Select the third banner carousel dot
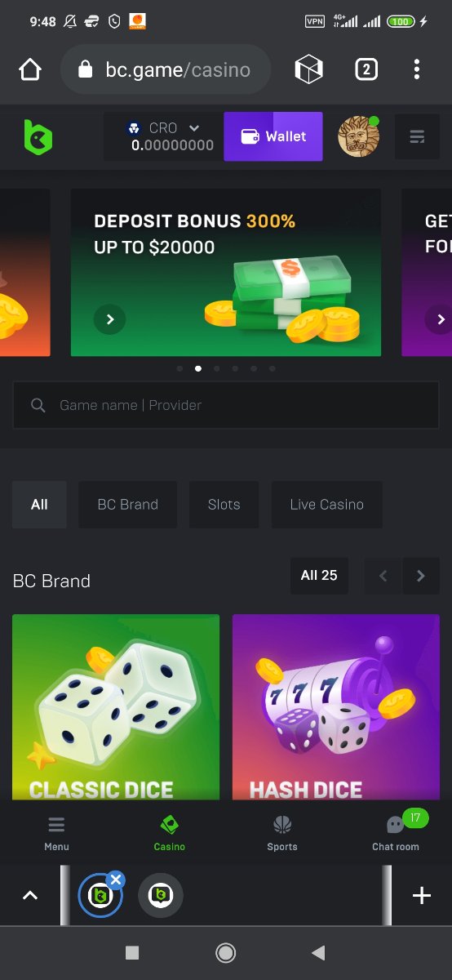The width and height of the screenshot is (452, 980). 217,369
